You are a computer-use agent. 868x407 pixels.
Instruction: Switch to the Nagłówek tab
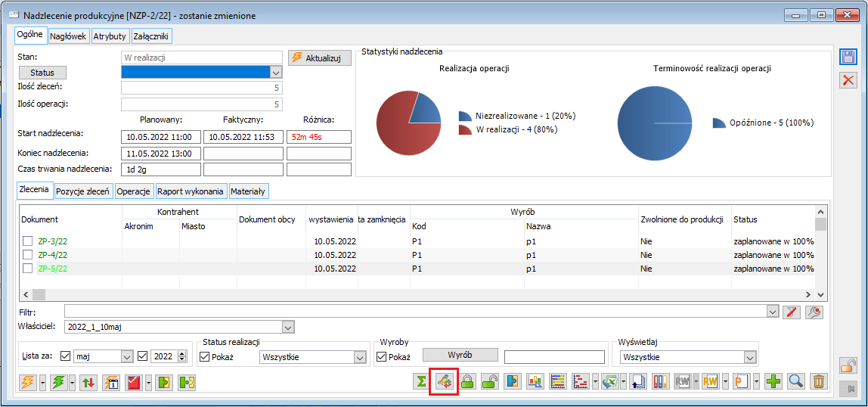tap(68, 36)
